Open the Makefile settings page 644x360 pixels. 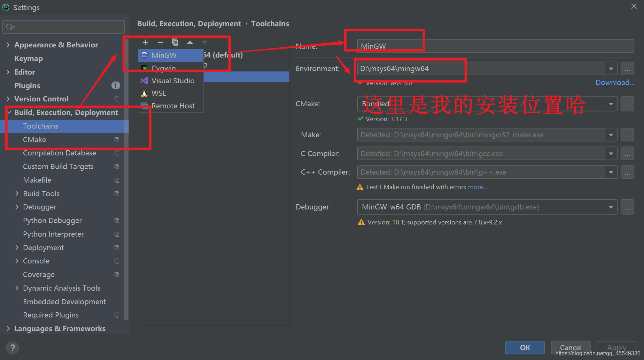tap(37, 180)
